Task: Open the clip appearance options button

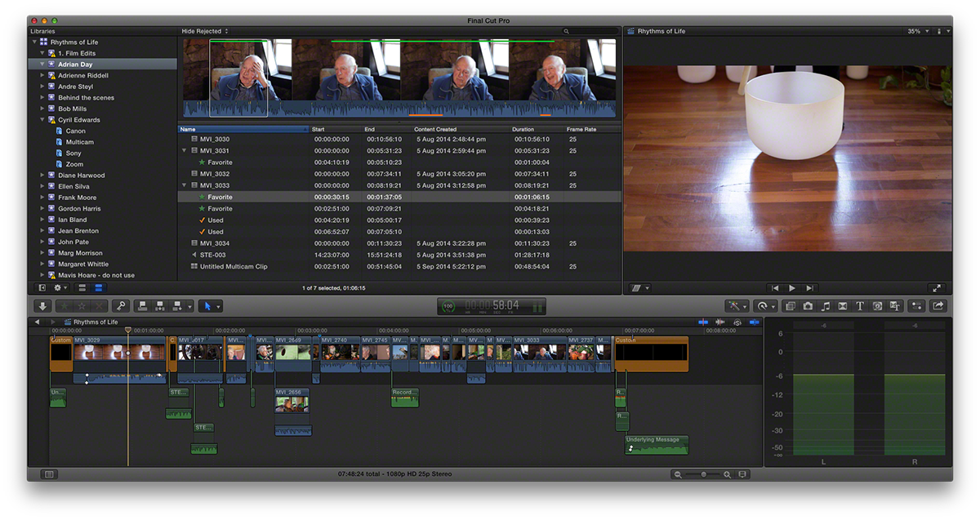Action: click(742, 474)
